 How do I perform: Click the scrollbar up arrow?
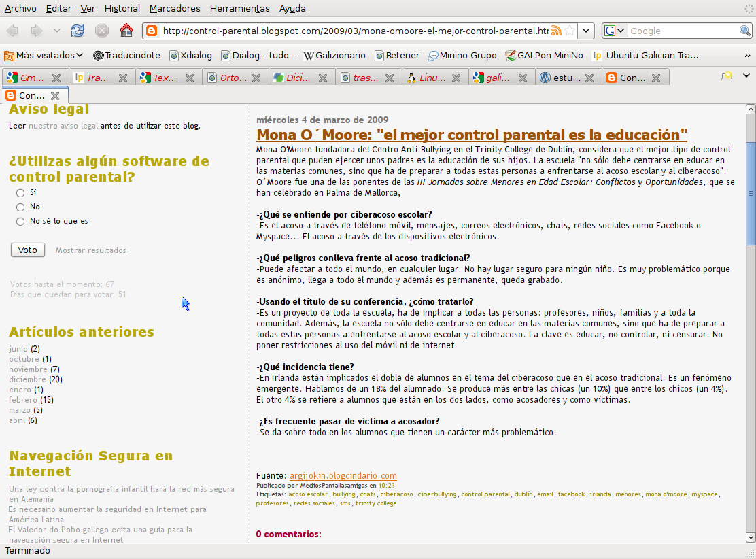click(x=750, y=109)
